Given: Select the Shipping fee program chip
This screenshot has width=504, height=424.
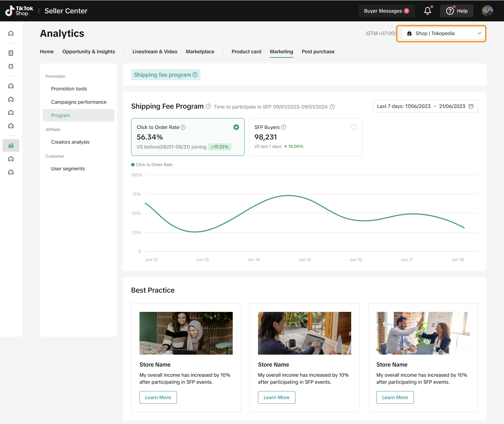Looking at the screenshot, I should click(x=165, y=75).
